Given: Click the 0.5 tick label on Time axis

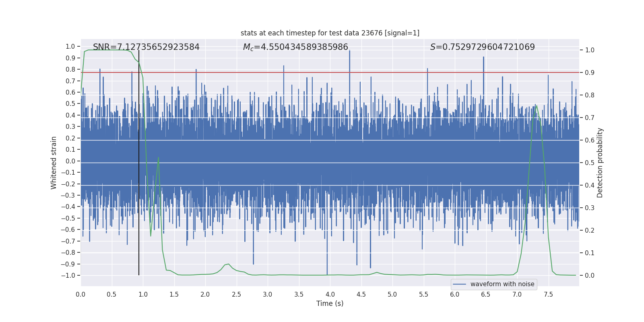Looking at the screenshot, I should pos(111,294).
